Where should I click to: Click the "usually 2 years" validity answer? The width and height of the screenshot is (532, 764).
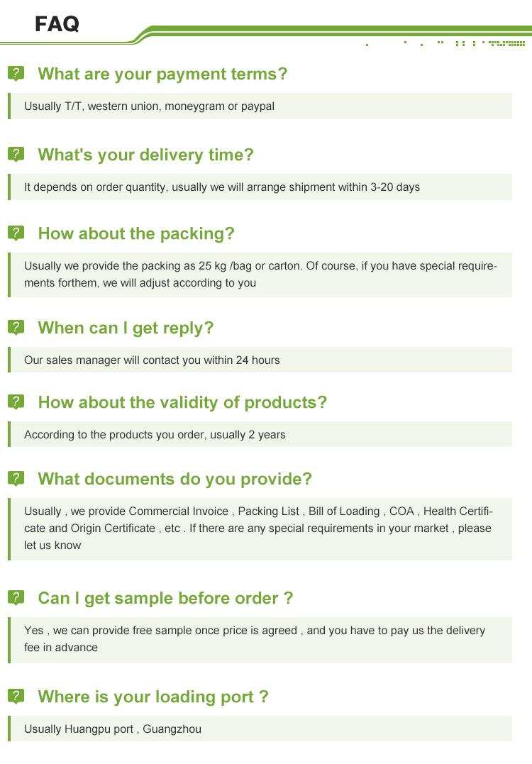coord(155,435)
